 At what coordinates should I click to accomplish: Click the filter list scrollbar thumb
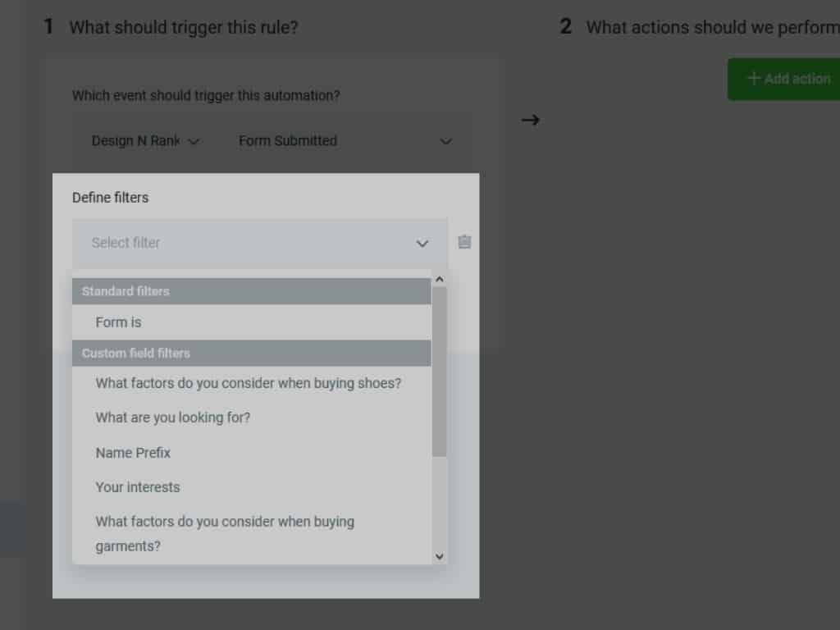pos(439,371)
